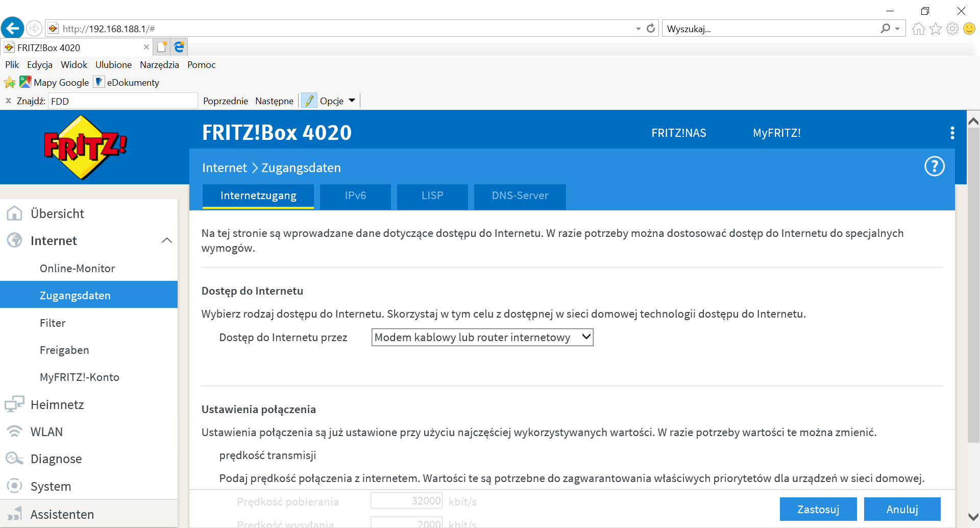Find next match with Następne

(x=275, y=101)
